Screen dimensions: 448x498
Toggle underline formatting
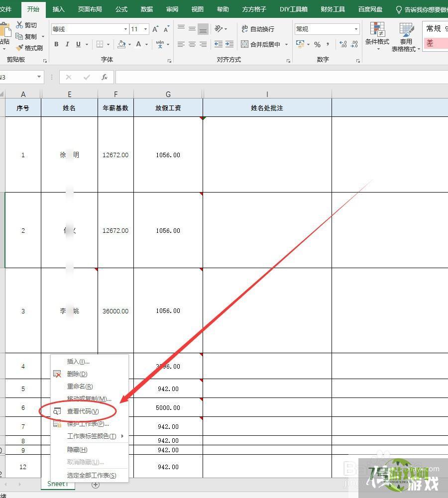[78, 44]
